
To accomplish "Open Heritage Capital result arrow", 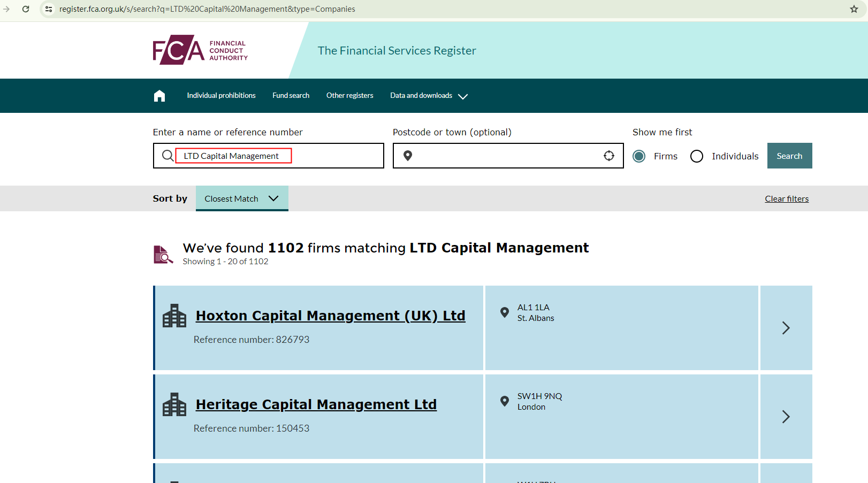I will (x=786, y=417).
